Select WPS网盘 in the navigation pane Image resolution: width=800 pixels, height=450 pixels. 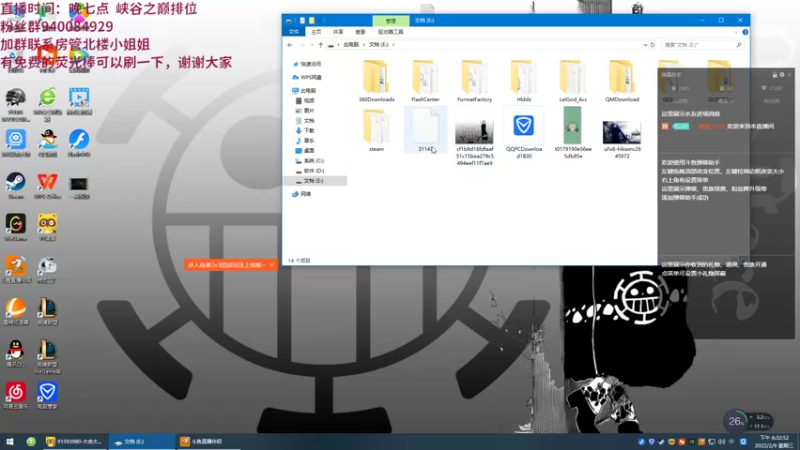[x=307, y=78]
